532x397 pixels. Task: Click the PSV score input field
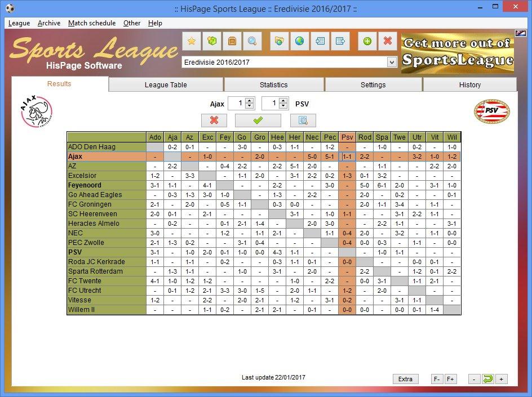(x=271, y=103)
